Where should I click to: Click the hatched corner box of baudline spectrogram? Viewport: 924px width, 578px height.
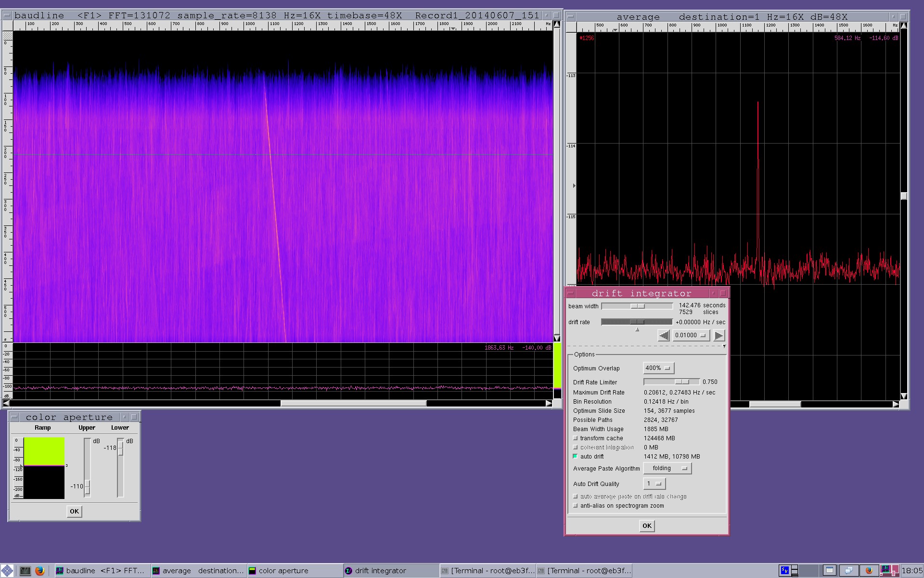point(8,36)
